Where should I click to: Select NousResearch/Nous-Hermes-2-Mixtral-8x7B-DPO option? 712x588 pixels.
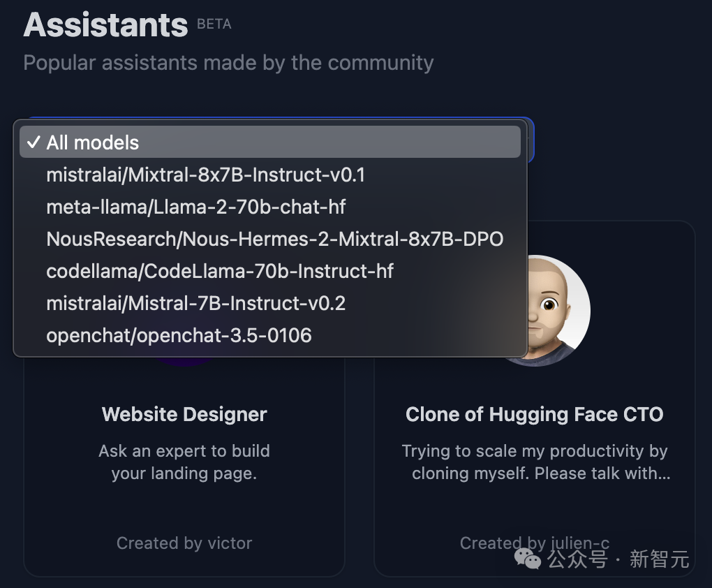point(275,239)
